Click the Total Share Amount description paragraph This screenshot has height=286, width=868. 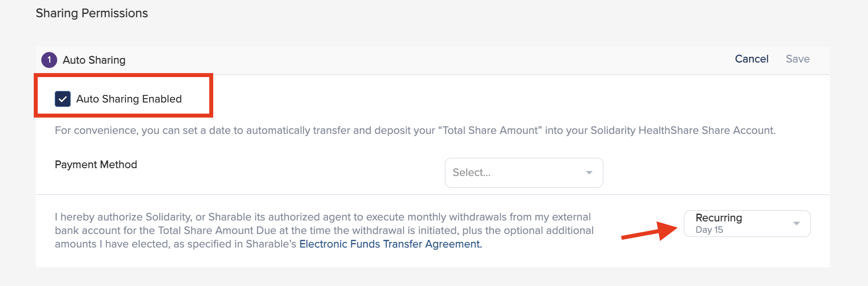415,130
